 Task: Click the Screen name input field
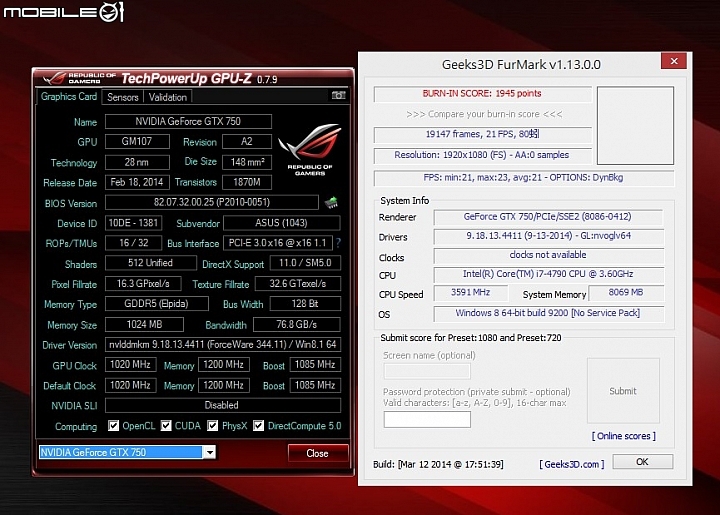427,371
